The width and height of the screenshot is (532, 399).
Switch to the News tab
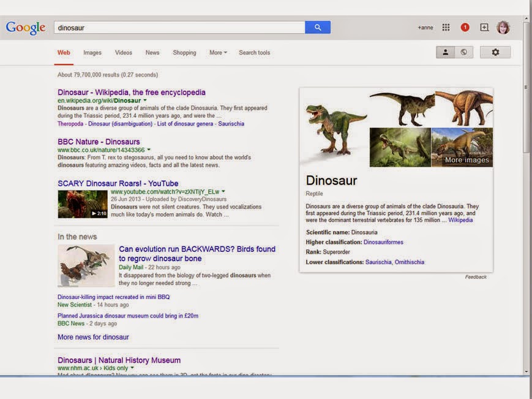tap(152, 53)
